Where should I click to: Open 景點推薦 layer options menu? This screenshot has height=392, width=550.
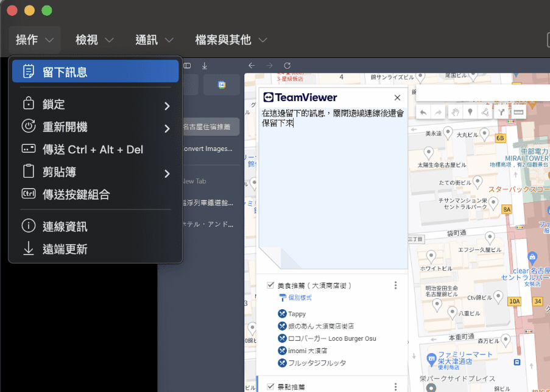[x=396, y=387]
